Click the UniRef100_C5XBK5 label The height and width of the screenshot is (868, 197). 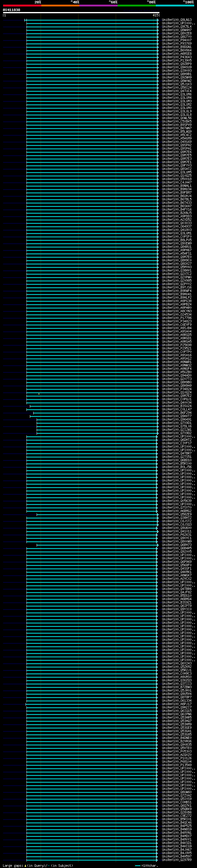[x=177, y=121]
